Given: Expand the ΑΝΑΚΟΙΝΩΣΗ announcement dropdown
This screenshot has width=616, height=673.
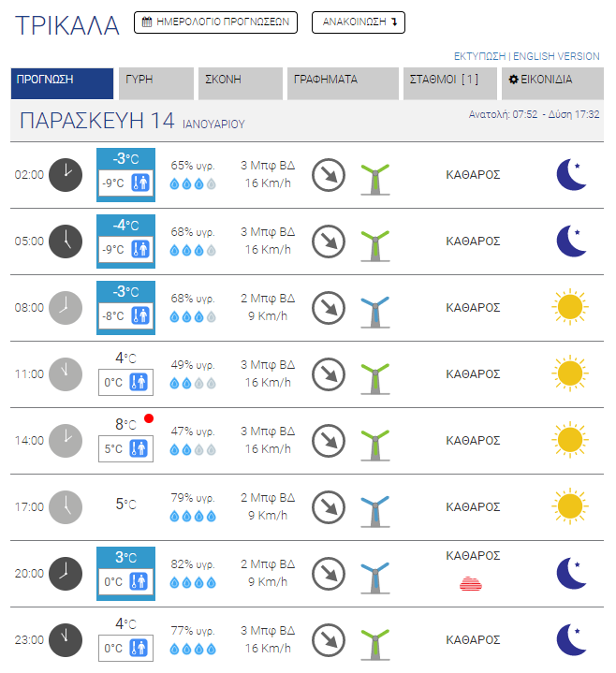Looking at the screenshot, I should click(359, 22).
